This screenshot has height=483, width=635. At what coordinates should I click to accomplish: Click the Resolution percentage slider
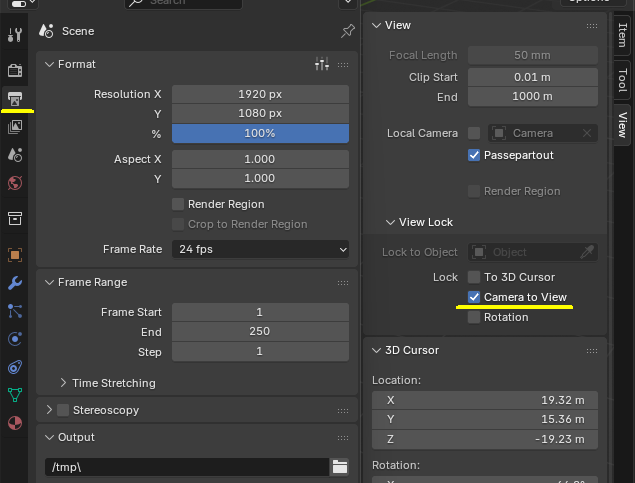(x=260, y=133)
